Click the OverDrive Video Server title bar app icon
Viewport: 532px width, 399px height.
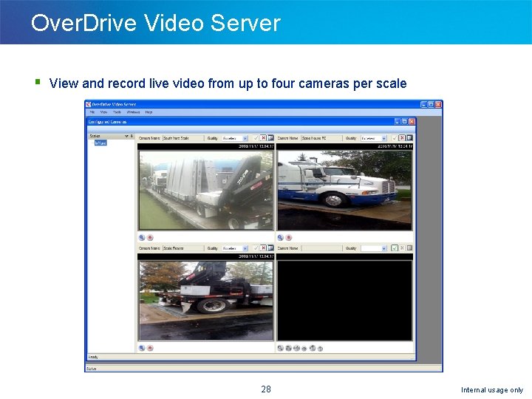coord(89,104)
